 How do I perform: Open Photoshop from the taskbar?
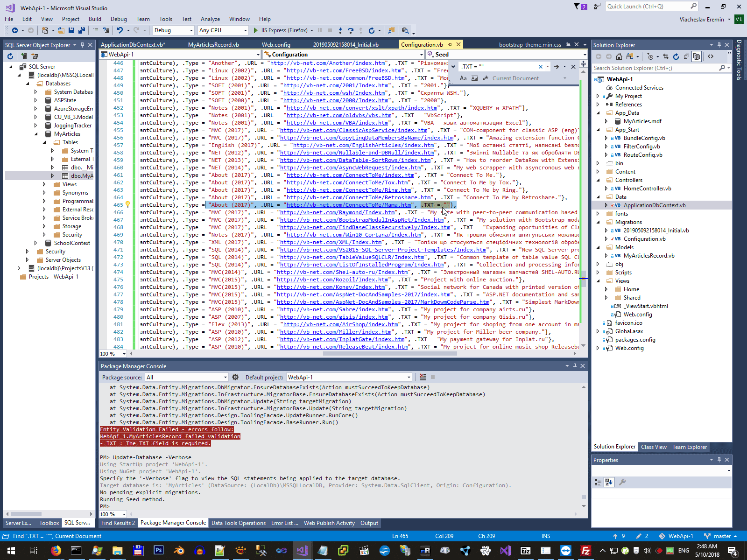[158, 551]
